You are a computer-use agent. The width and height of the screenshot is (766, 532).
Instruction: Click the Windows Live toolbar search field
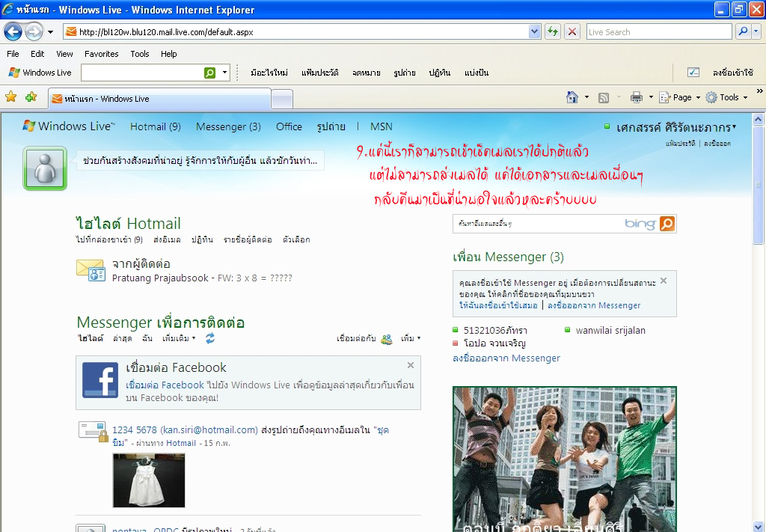pyautogui.click(x=142, y=73)
